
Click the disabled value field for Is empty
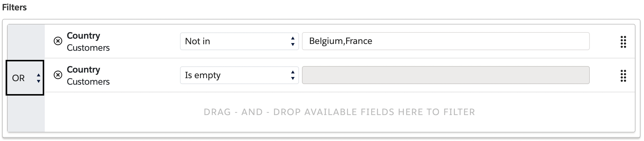pos(446,75)
